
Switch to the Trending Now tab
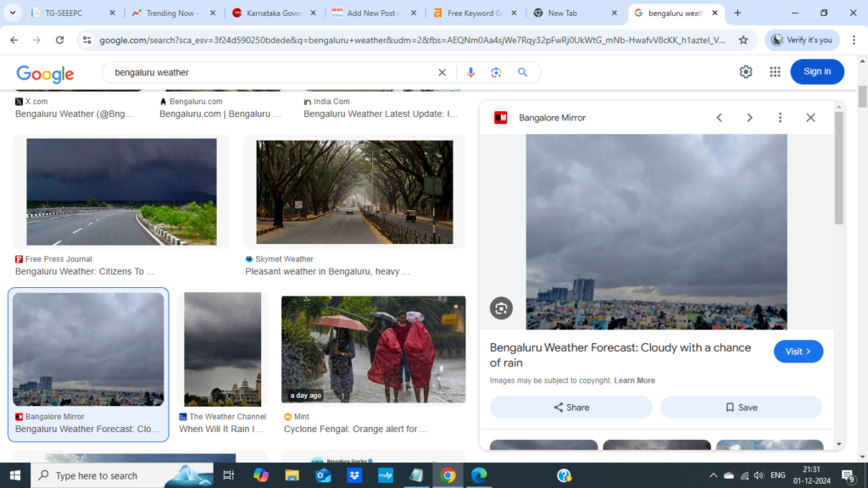pyautogui.click(x=171, y=13)
